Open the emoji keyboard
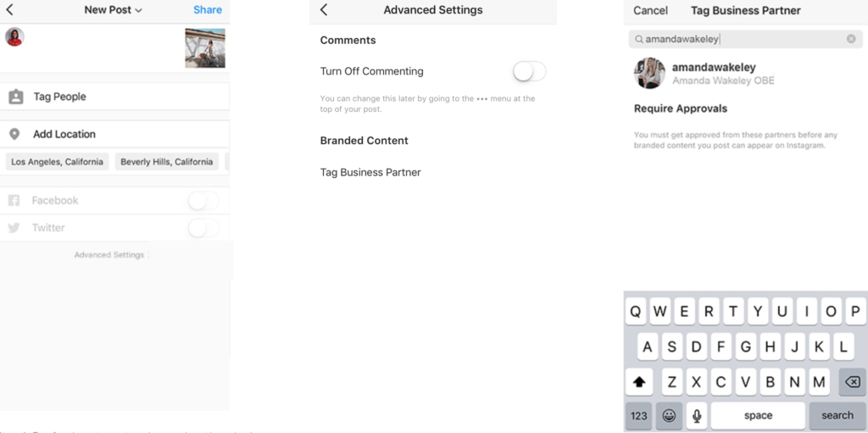The image size is (868, 433). 669,415
